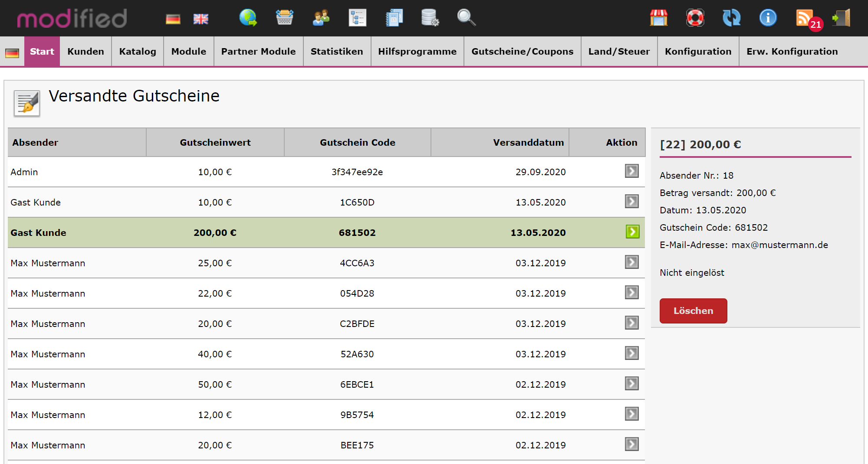This screenshot has width=868, height=464.
Task: Select the Kunden menu item
Action: tap(85, 52)
